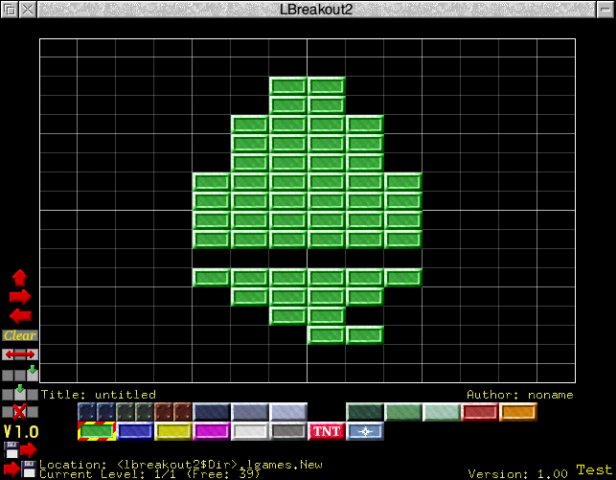Click the LBreakout2 title bar
The image size is (616, 480).
pyautogui.click(x=316, y=9)
